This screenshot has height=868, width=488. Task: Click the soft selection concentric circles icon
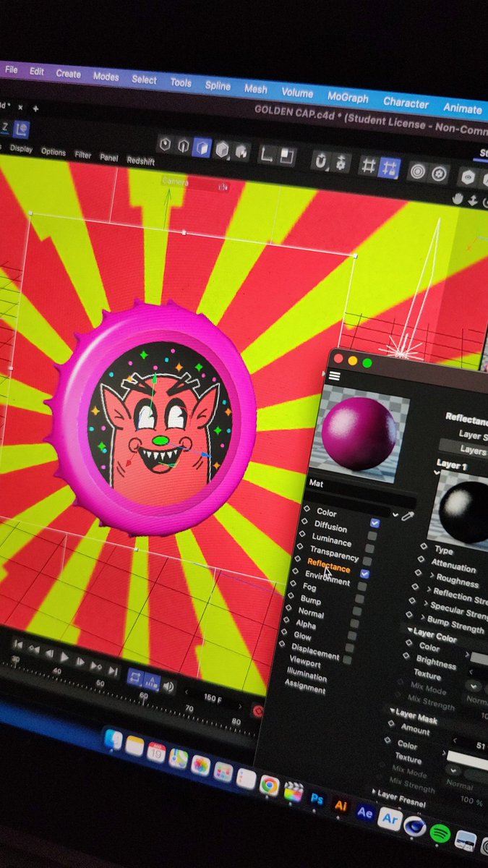418,171
